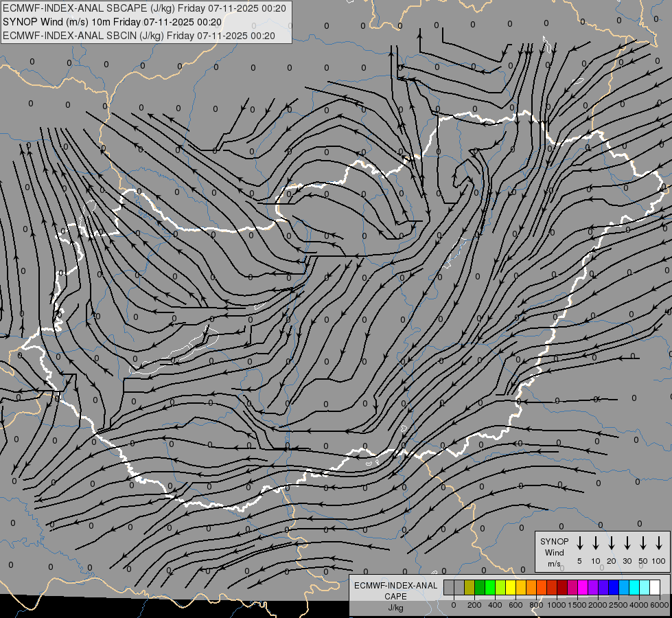
Task: Click the 'SYNOP Wind m/s' legend label
Action: [554, 552]
